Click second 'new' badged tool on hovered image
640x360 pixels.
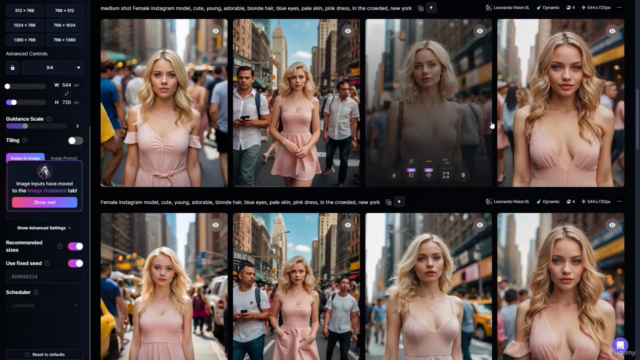(x=428, y=173)
